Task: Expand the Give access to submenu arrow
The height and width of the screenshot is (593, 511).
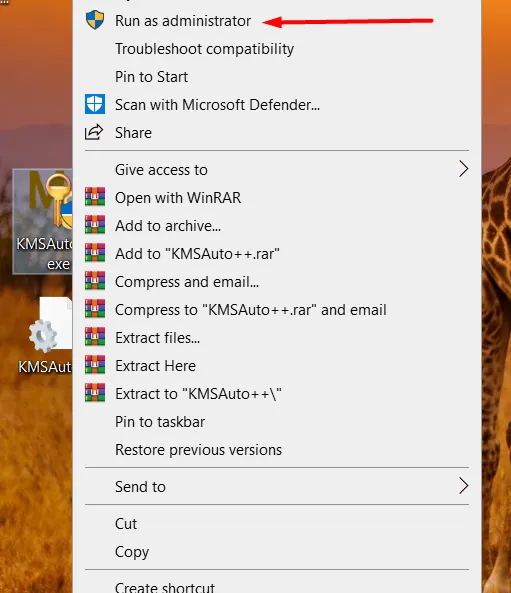Action: click(x=463, y=169)
